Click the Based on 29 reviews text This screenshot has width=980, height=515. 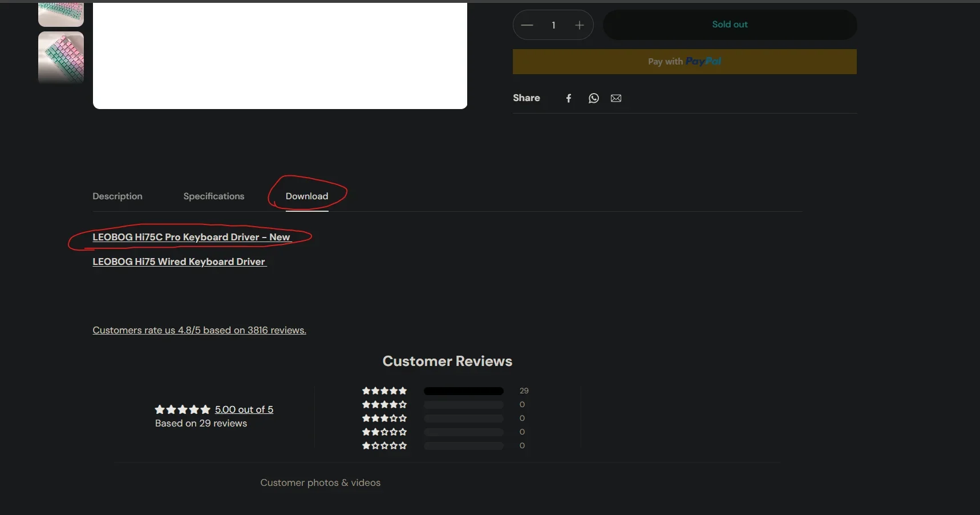(201, 423)
